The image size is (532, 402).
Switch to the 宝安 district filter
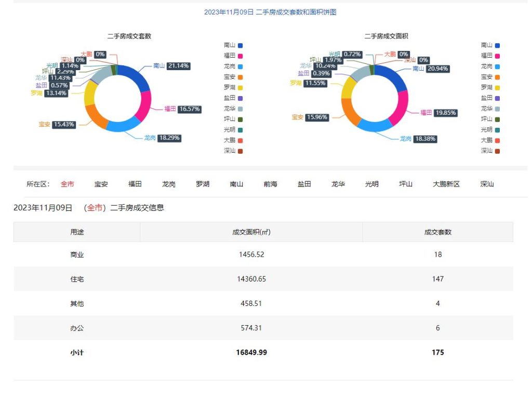(x=101, y=184)
